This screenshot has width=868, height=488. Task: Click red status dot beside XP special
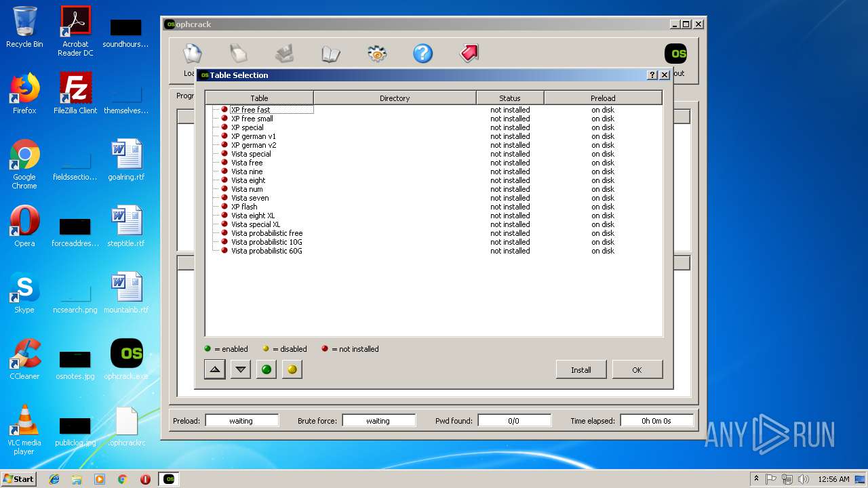click(x=224, y=127)
